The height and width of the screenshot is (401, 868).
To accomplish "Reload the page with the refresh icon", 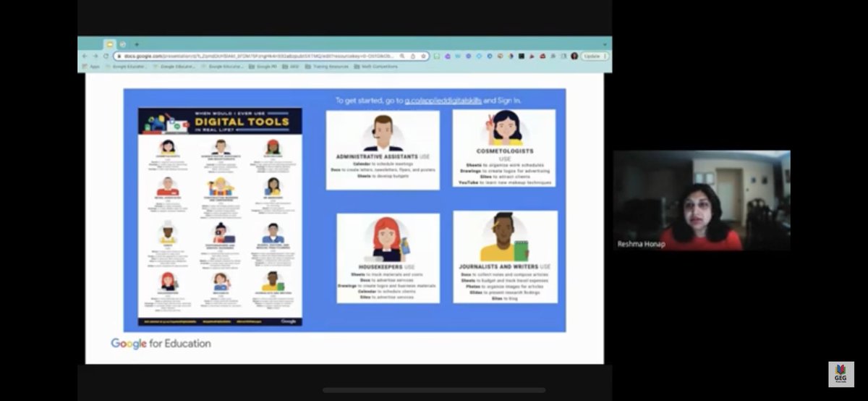I will [106, 56].
